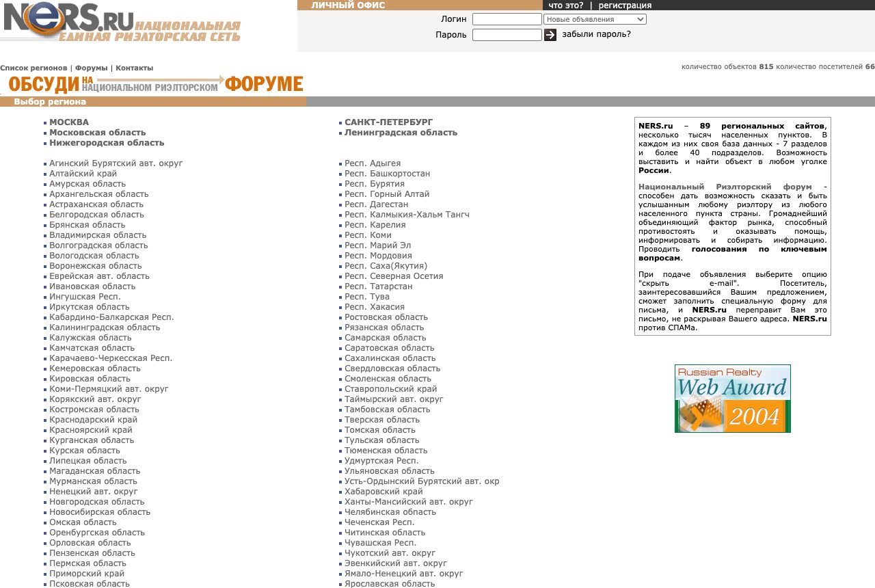
Task: Open Приморский край region
Action: pyautogui.click(x=87, y=574)
